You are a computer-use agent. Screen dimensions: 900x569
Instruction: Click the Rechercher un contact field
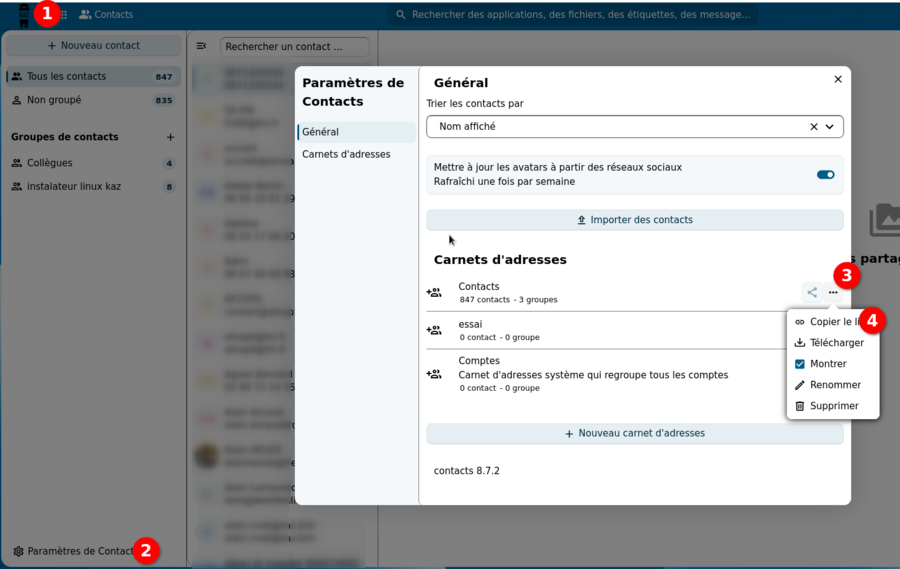(x=294, y=47)
